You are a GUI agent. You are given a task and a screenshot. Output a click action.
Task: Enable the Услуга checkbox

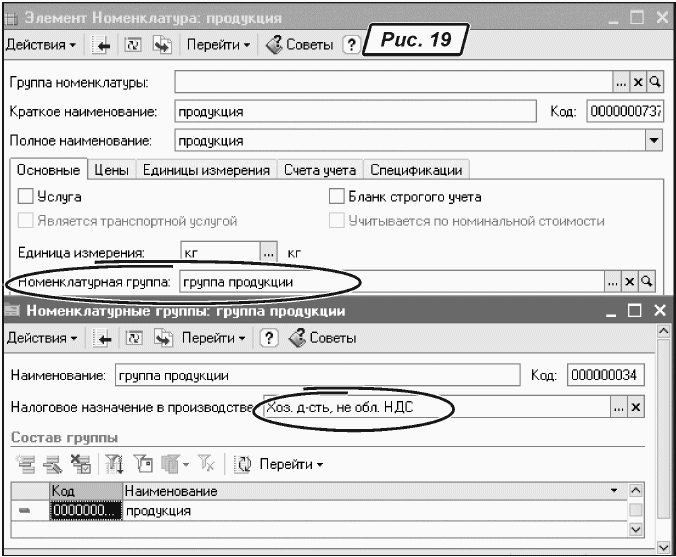click(26, 198)
